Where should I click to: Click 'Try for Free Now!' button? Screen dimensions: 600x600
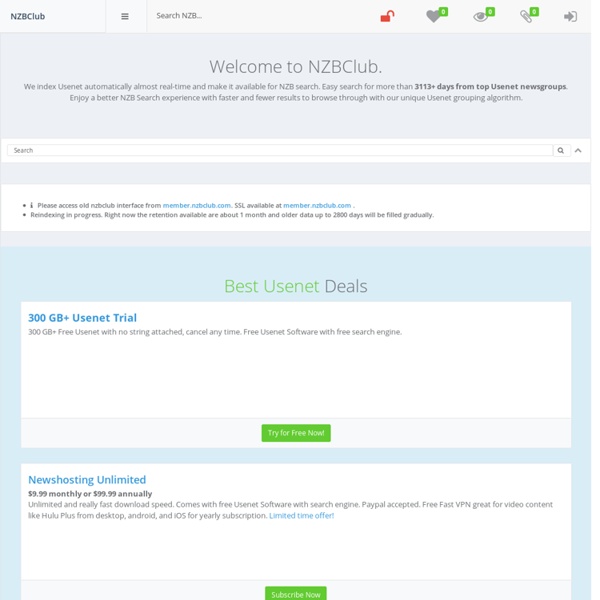tap(296, 433)
